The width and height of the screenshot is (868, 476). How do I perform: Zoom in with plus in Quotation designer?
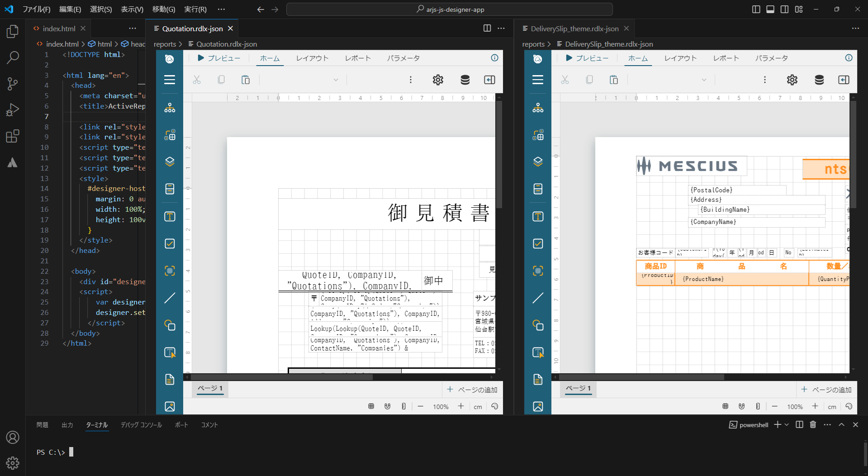click(x=461, y=406)
